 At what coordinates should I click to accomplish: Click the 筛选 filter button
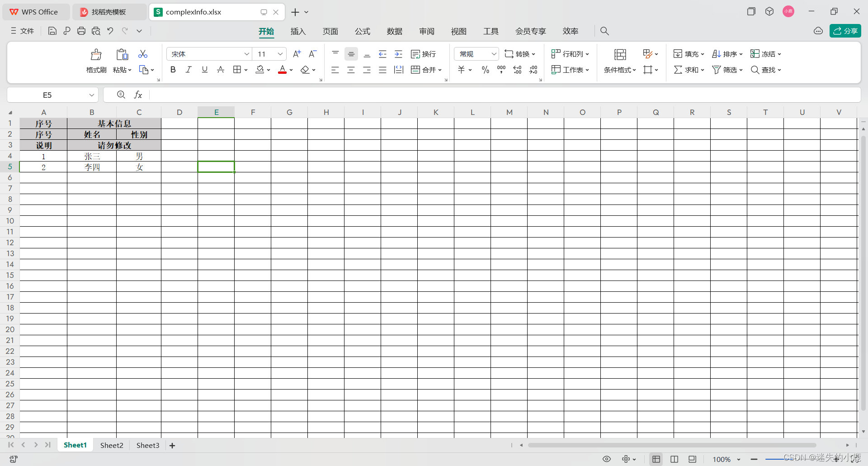point(727,70)
